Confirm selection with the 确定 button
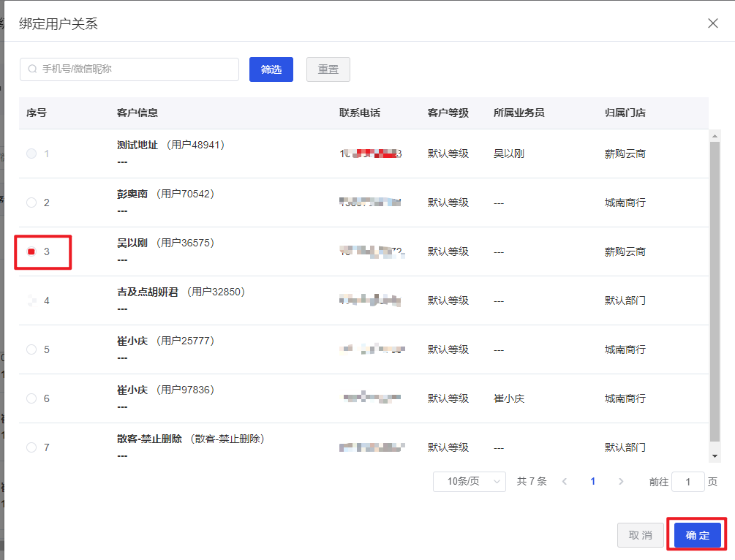Viewport: 735px width, 560px height. click(x=696, y=534)
